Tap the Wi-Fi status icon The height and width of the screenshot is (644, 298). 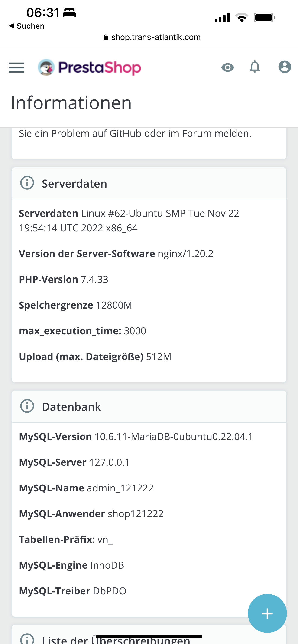241,16
